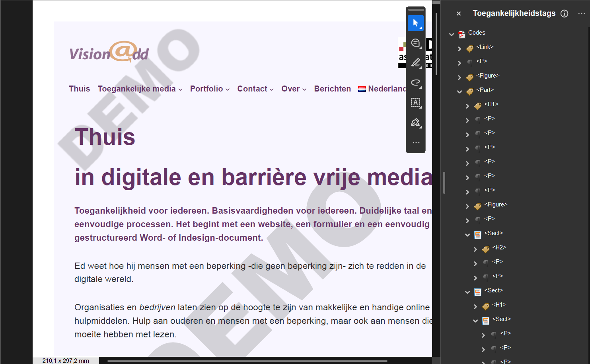This screenshot has height=364, width=590.
Task: Select the arrow selection tool
Action: (x=415, y=23)
